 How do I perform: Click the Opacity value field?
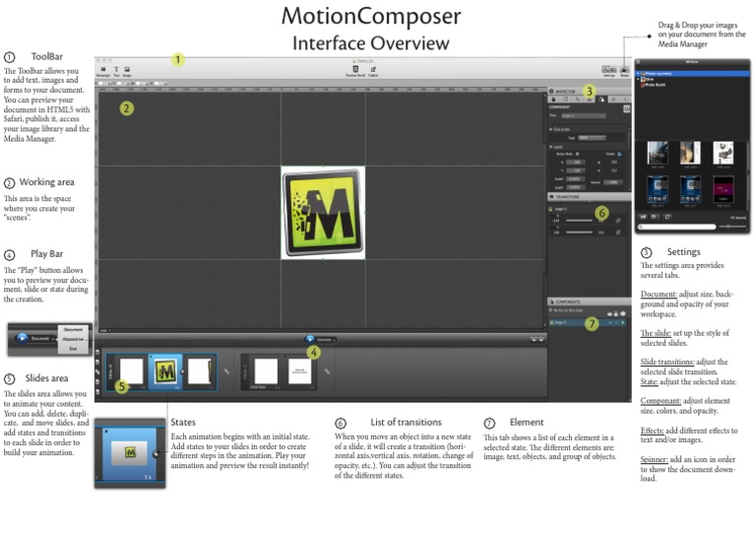coord(613,182)
